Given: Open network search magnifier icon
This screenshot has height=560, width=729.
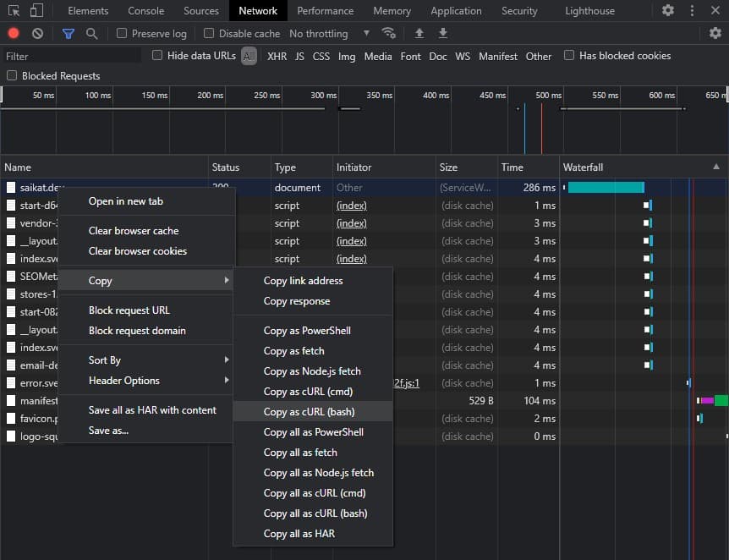Looking at the screenshot, I should 91,34.
